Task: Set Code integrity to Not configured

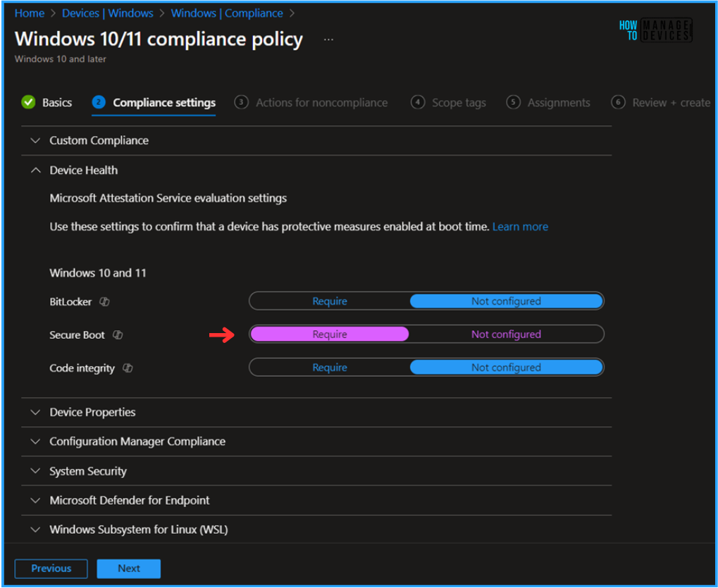Action: point(506,368)
